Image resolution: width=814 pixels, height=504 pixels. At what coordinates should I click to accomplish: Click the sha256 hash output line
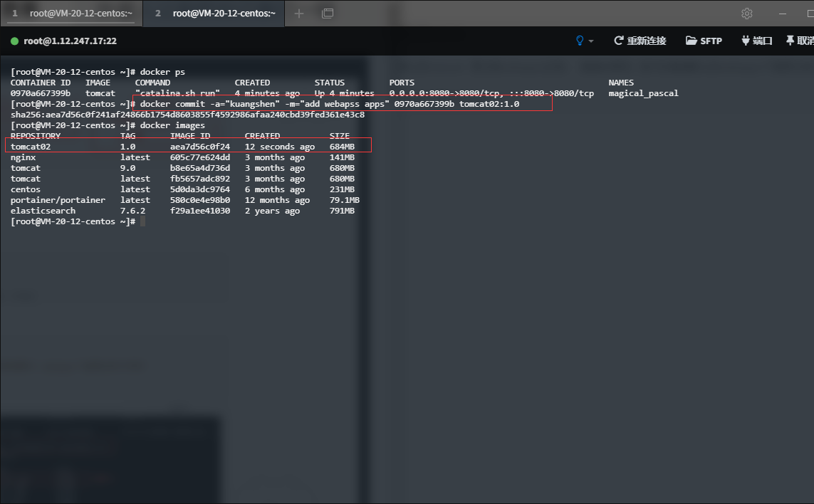click(187, 115)
